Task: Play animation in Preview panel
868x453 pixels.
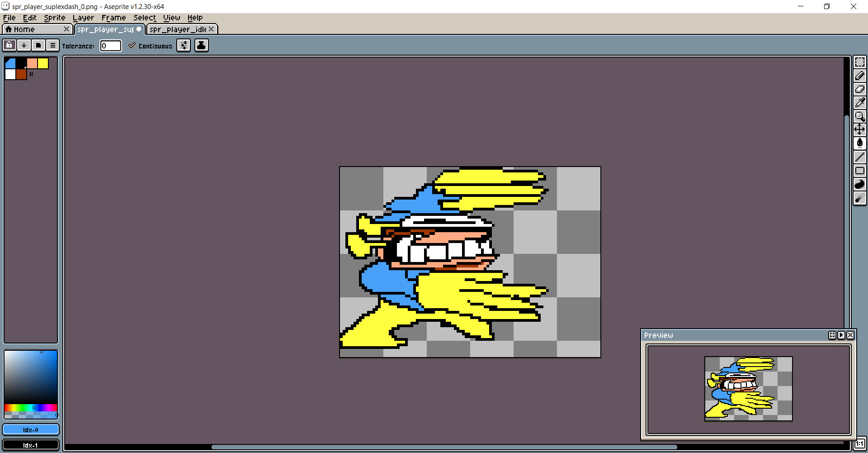Action: click(841, 335)
